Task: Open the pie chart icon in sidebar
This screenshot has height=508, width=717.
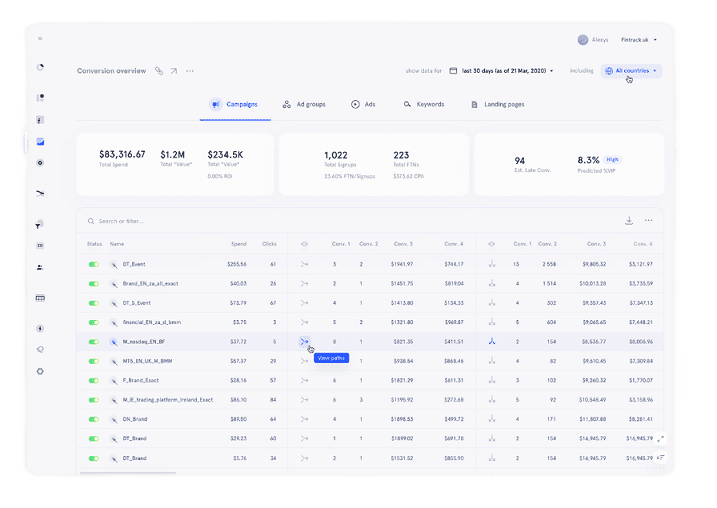Action: point(40,67)
